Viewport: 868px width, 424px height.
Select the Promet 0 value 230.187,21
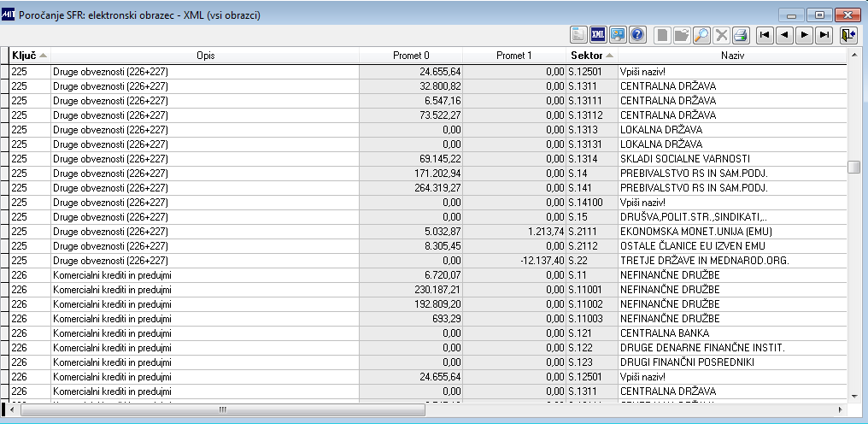[411, 289]
